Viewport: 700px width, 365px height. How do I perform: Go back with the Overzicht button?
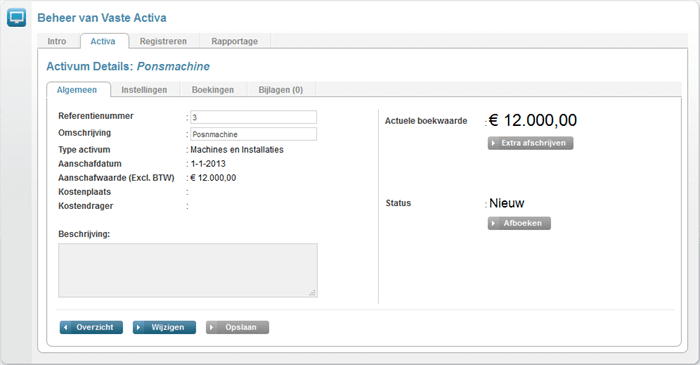pos(91,327)
